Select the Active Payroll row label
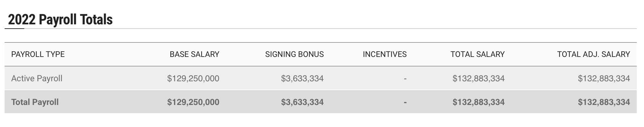Viewport: 644px width, 127px height. [x=37, y=78]
